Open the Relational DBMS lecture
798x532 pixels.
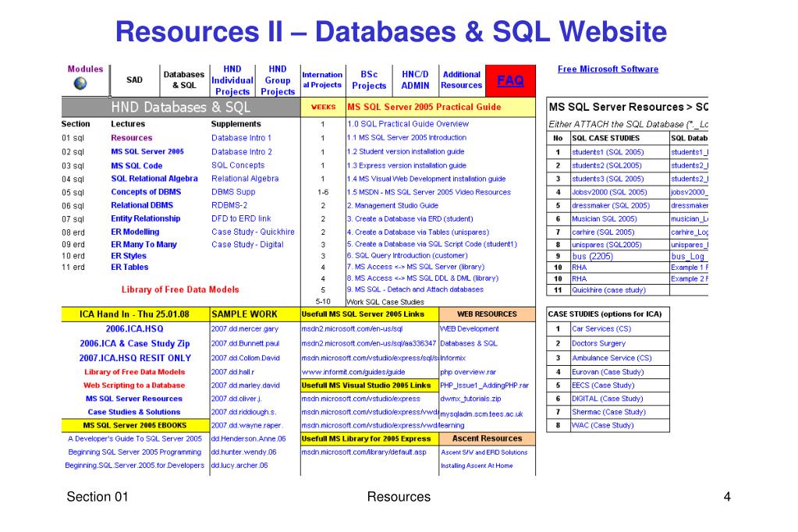pyautogui.click(x=142, y=205)
